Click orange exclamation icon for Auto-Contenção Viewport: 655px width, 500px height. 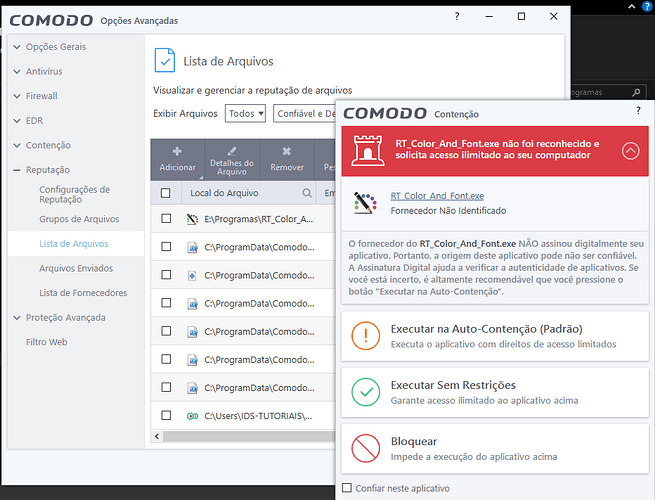(366, 335)
